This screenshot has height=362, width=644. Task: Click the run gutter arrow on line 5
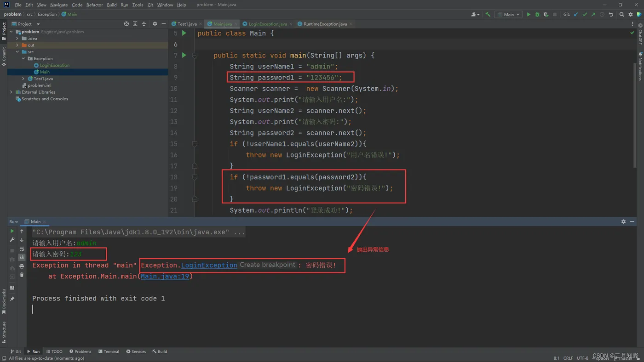point(184,33)
